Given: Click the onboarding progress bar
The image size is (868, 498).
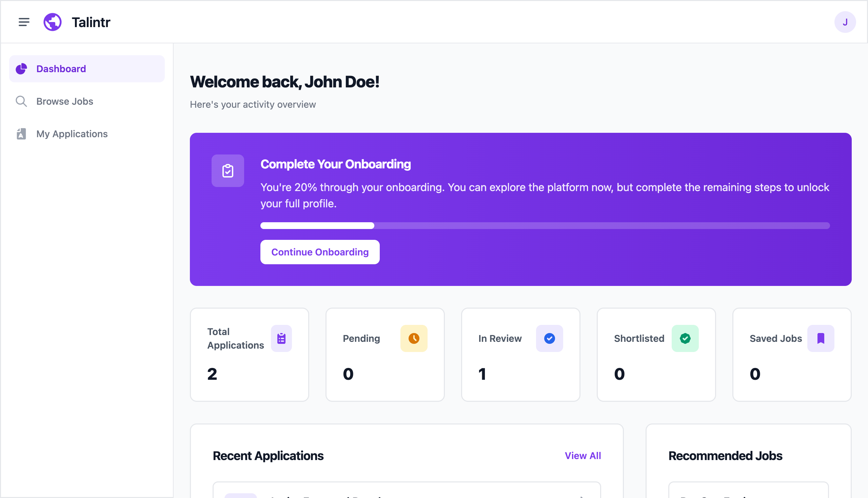Looking at the screenshot, I should click(545, 226).
